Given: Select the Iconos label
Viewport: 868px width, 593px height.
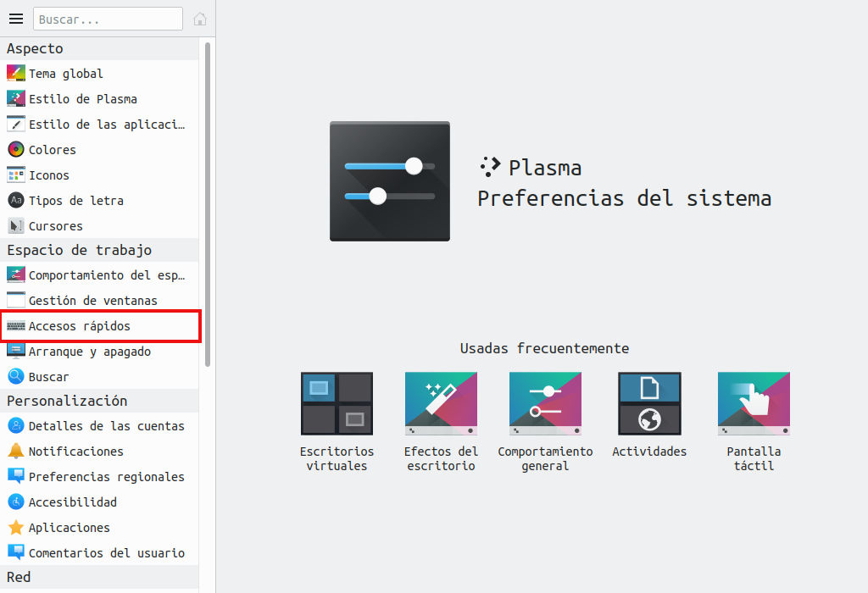Looking at the screenshot, I should point(48,175).
